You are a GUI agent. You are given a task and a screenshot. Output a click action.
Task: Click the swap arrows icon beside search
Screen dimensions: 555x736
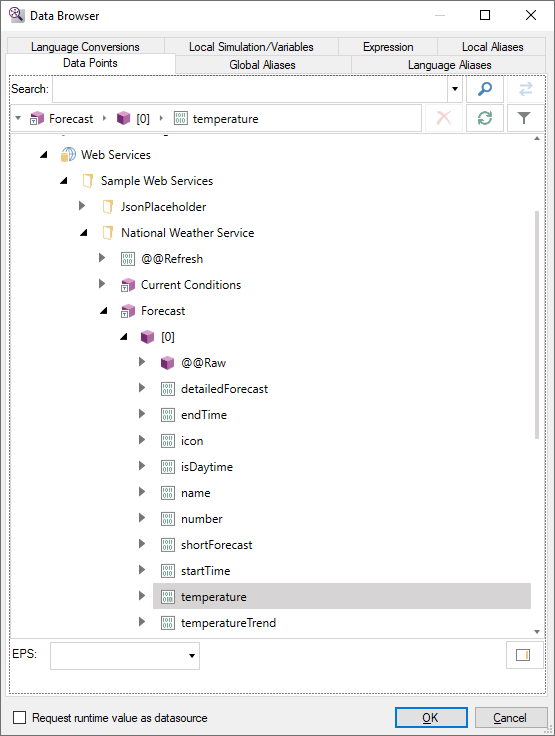coord(525,89)
